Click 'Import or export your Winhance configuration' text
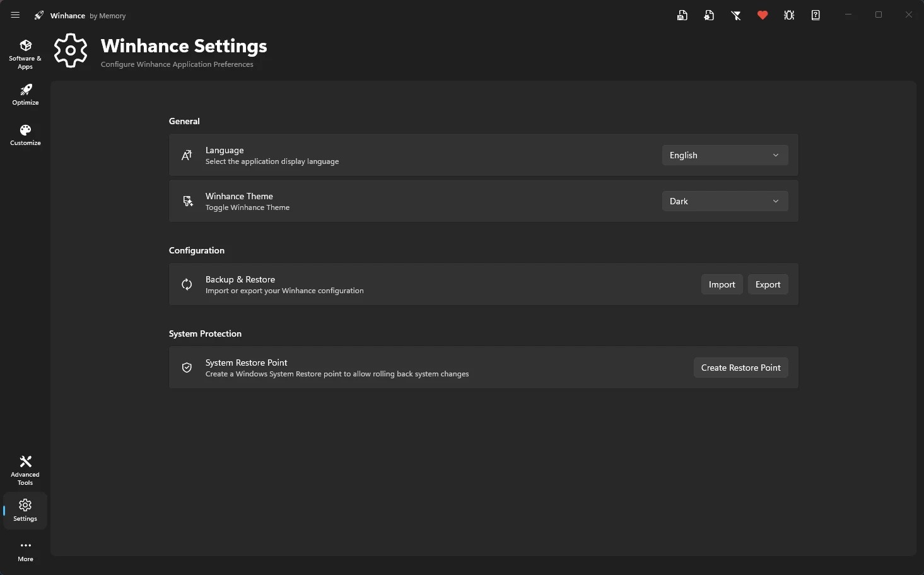This screenshot has height=575, width=924. coord(284,291)
